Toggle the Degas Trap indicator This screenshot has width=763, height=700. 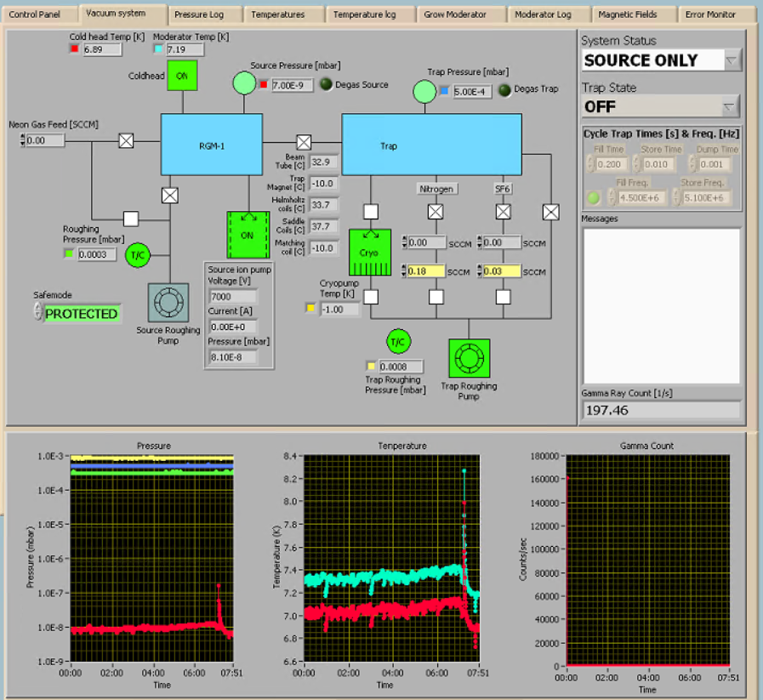504,89
